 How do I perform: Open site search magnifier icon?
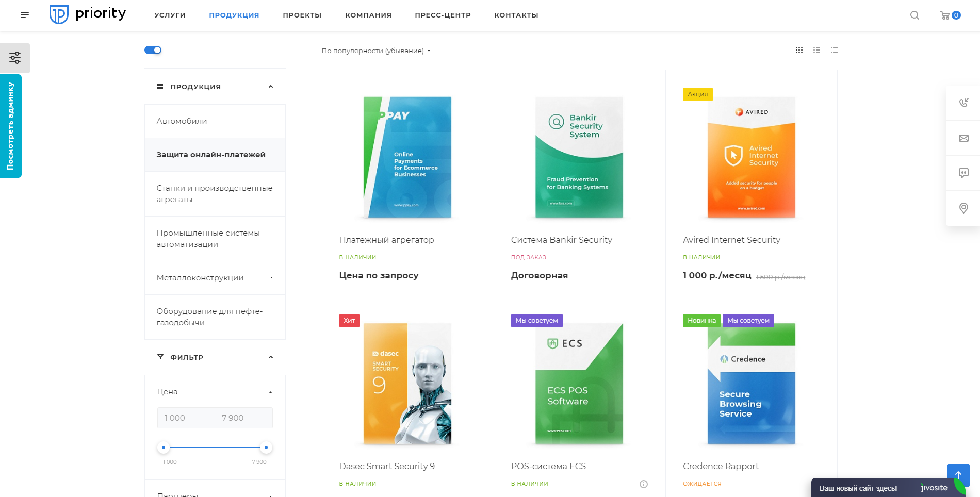(914, 15)
